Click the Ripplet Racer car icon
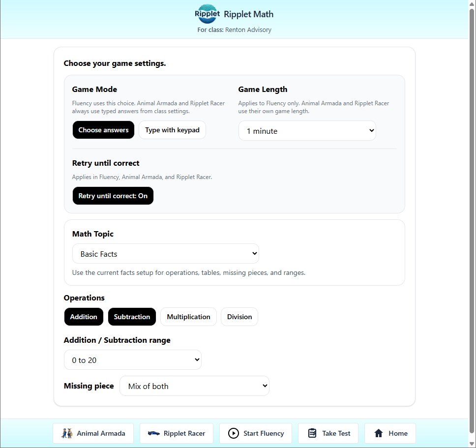This screenshot has width=476, height=448. [153, 433]
